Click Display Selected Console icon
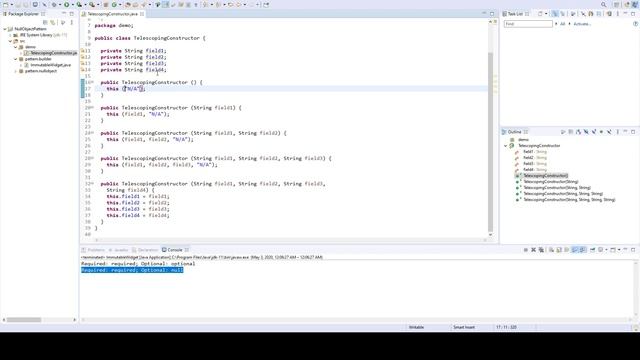This screenshot has width=640, height=360. (x=600, y=250)
